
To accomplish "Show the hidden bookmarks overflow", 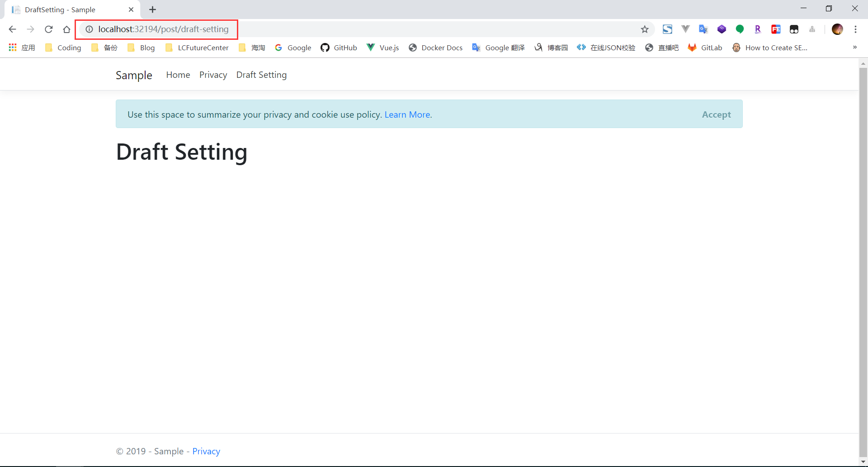I will [854, 48].
